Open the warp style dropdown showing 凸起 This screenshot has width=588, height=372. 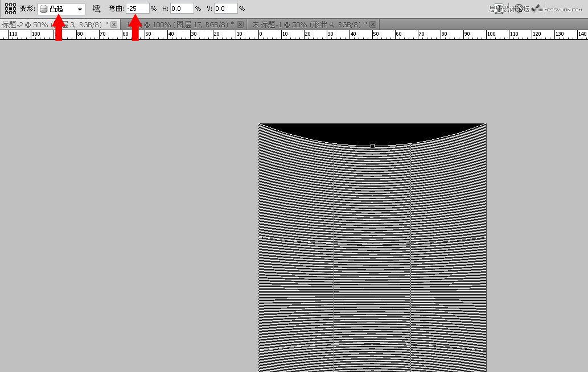point(61,9)
